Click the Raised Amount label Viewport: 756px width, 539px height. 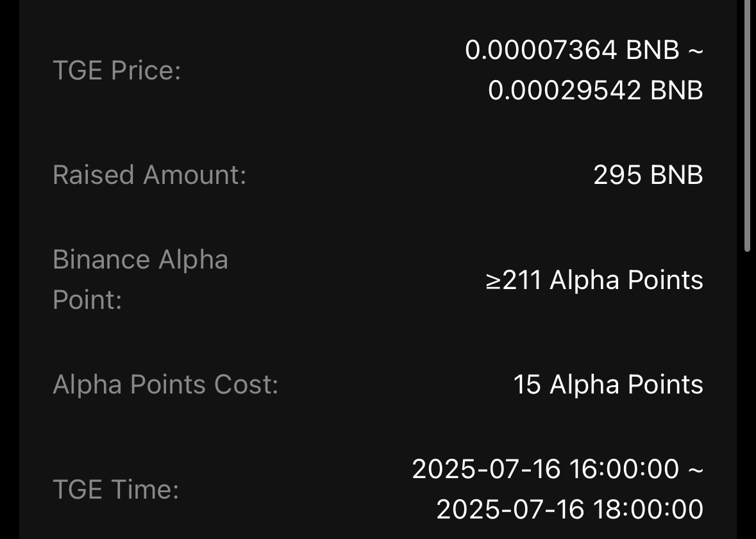(x=149, y=174)
